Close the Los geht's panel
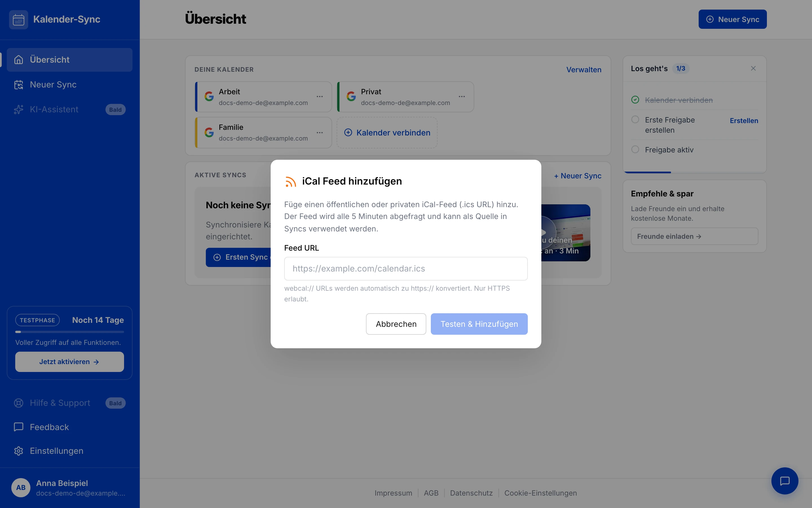The width and height of the screenshot is (812, 508). [x=753, y=68]
